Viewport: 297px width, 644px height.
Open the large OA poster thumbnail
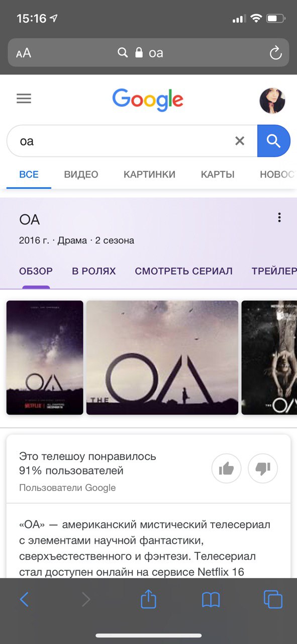[162, 358]
